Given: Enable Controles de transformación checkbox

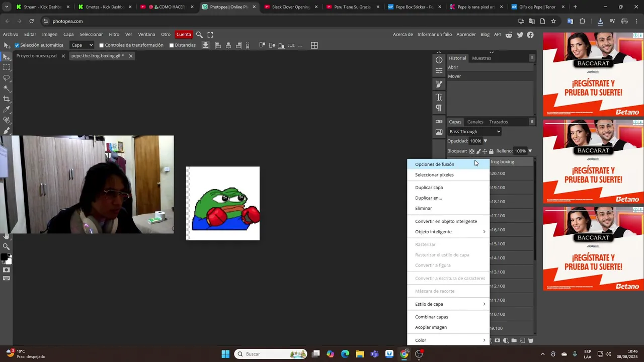Looking at the screenshot, I should point(101,45).
